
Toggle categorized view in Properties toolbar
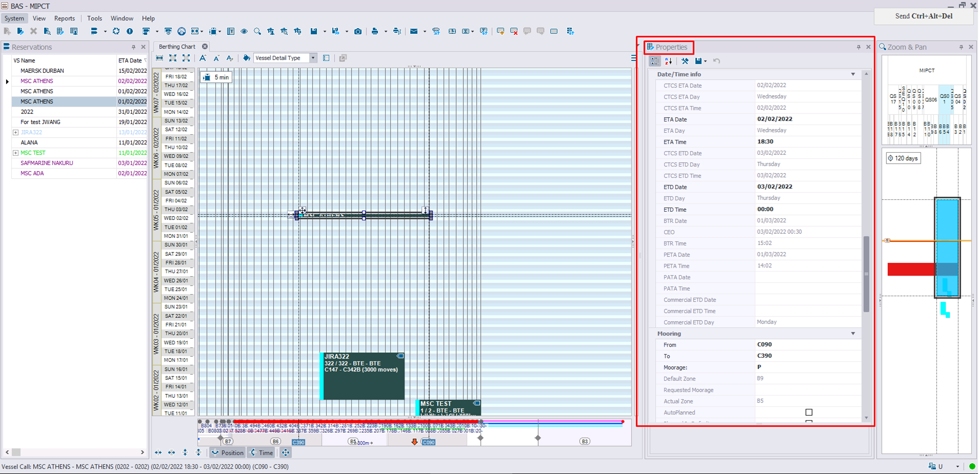655,61
